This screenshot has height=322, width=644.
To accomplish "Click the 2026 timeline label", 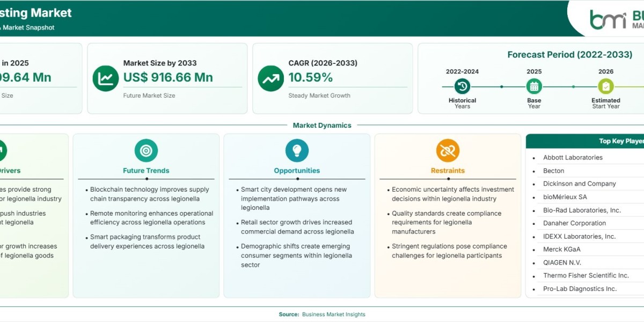I will click(x=606, y=71).
